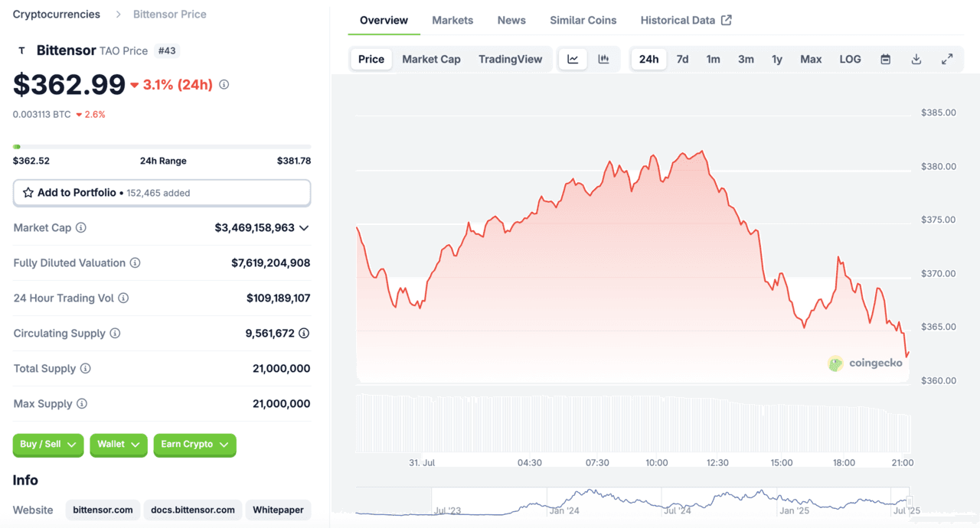Open the Earn Crypto dropdown
This screenshot has height=528, width=980.
pos(195,445)
